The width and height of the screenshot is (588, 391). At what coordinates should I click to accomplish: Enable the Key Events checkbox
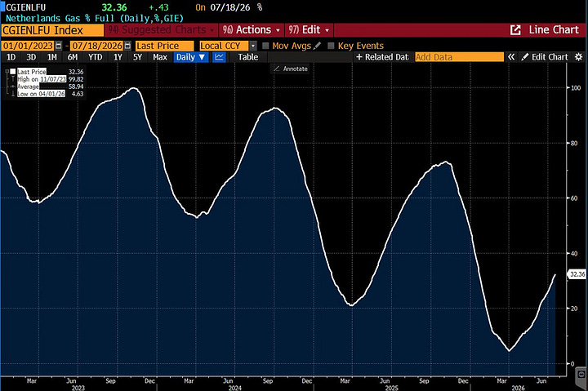click(x=331, y=46)
